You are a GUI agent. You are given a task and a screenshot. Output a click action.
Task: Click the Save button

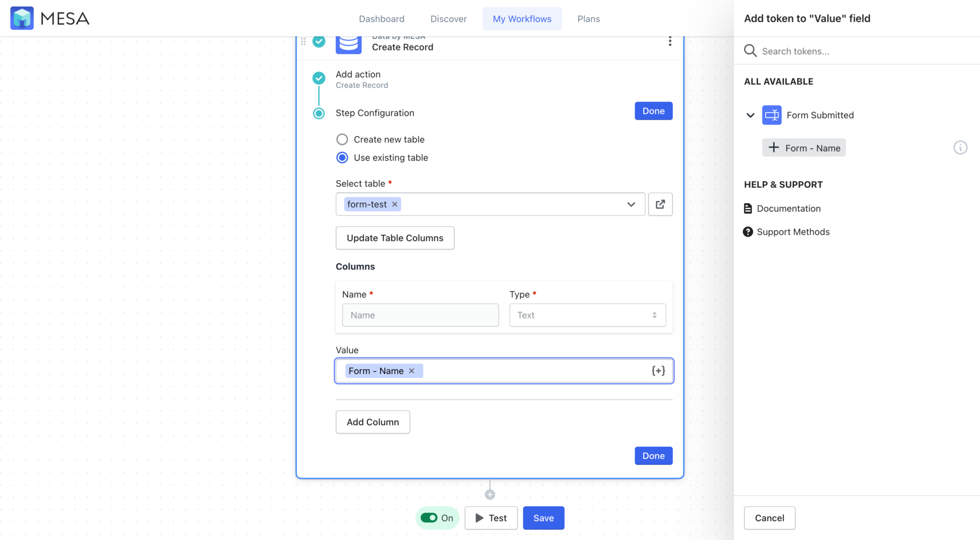point(543,518)
